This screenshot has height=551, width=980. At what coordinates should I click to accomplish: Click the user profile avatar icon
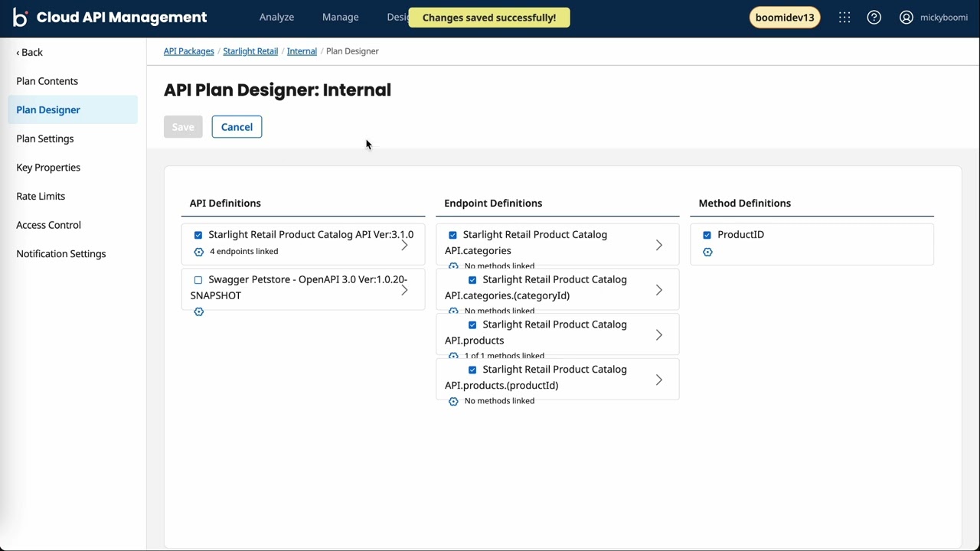pyautogui.click(x=906, y=18)
